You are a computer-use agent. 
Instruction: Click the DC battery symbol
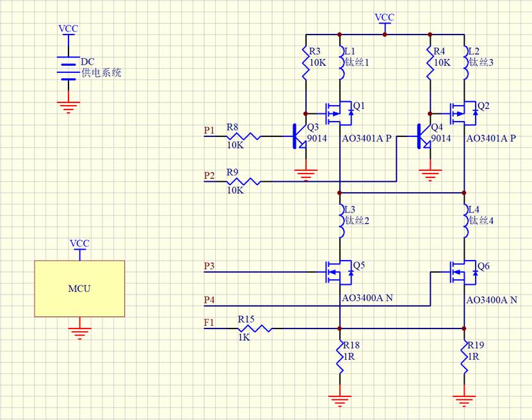pyautogui.click(x=69, y=69)
